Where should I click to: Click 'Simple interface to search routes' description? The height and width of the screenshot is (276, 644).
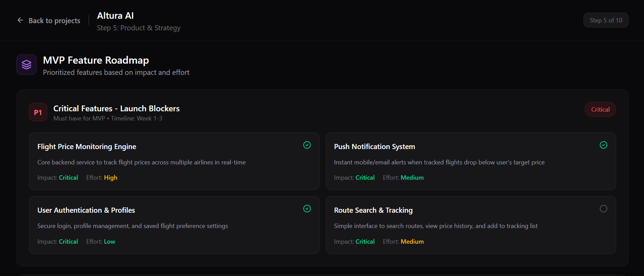click(436, 226)
